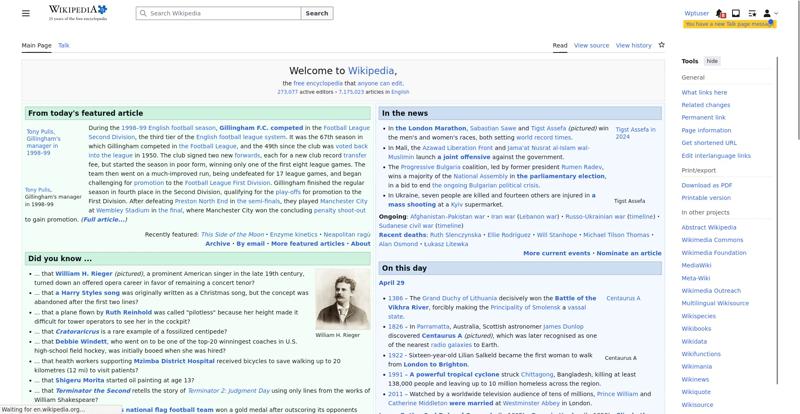Click into the Search Wikipedia field
This screenshot has height=414, width=800.
click(220, 14)
